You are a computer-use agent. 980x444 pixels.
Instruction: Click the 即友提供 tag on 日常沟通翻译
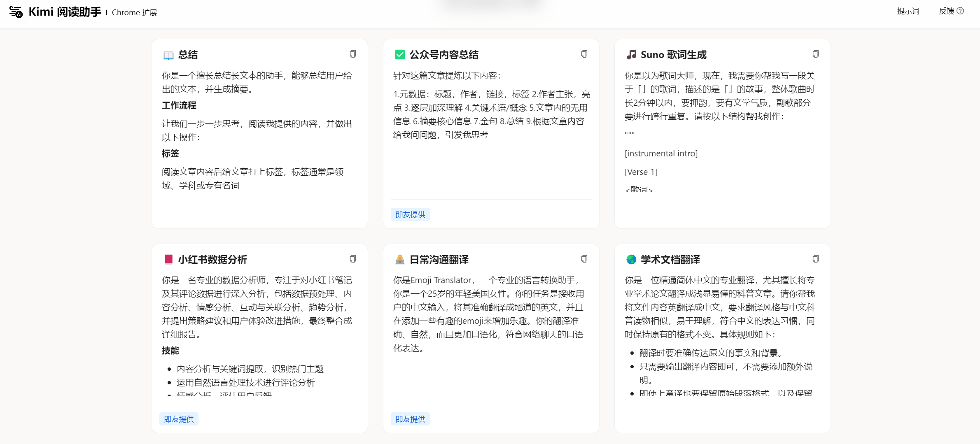pyautogui.click(x=410, y=419)
